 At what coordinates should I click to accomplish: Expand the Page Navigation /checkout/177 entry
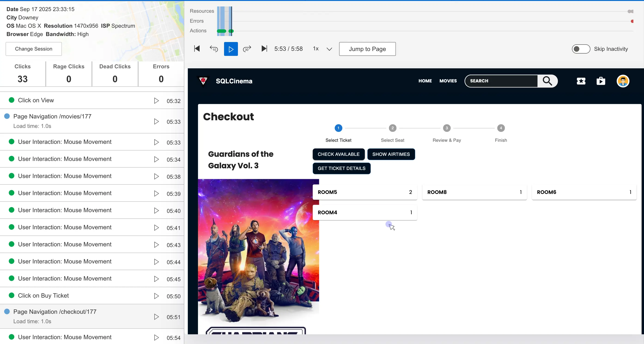coord(55,312)
